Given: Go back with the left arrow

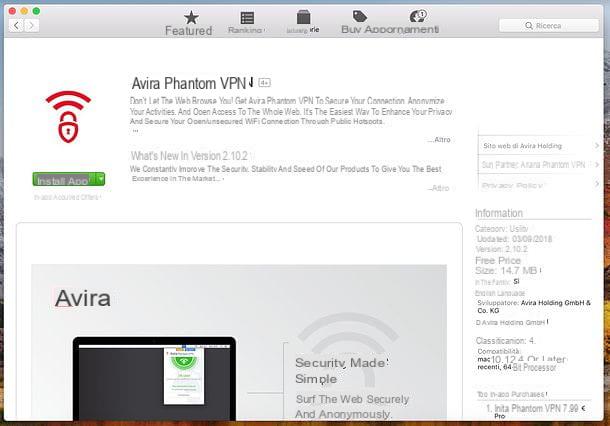Looking at the screenshot, I should (16, 26).
